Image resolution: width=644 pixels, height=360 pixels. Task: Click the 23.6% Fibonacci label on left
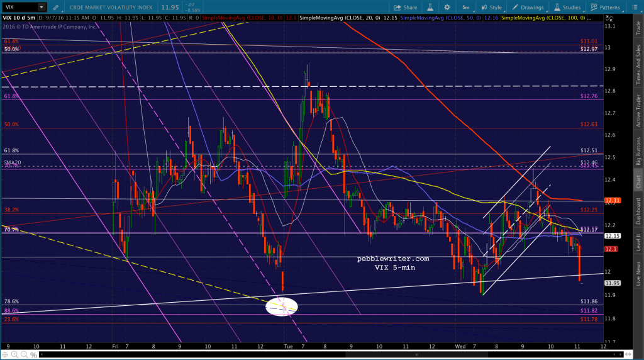[11, 319]
